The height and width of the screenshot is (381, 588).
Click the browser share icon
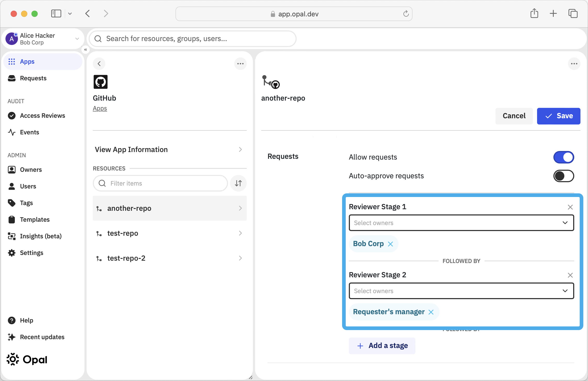tap(534, 13)
